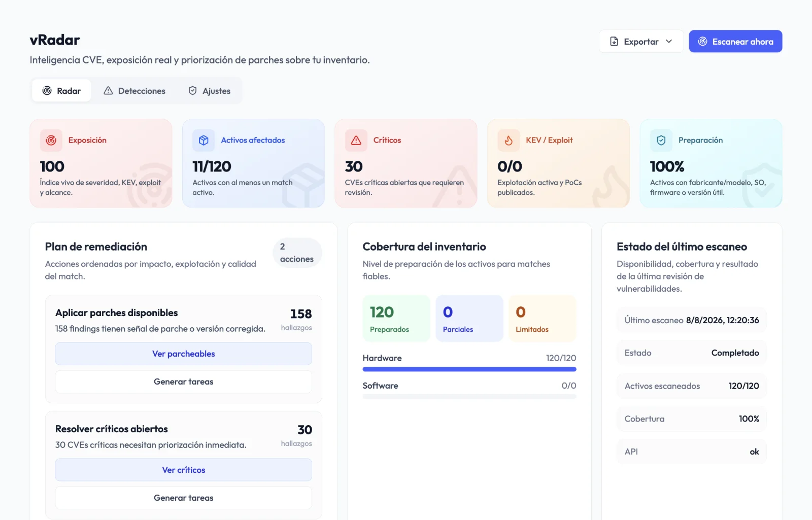Open the Ajustes tab
Screen dimensions: 812x520
(209, 91)
